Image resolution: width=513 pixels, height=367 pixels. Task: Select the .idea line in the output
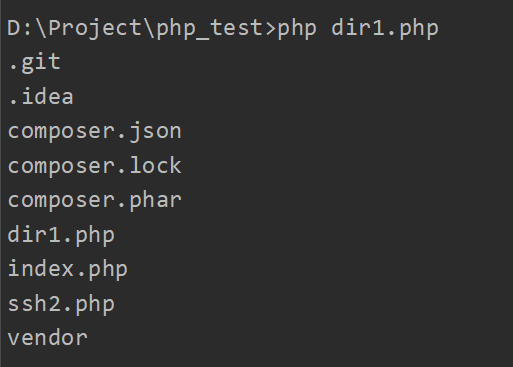pyautogui.click(x=41, y=97)
